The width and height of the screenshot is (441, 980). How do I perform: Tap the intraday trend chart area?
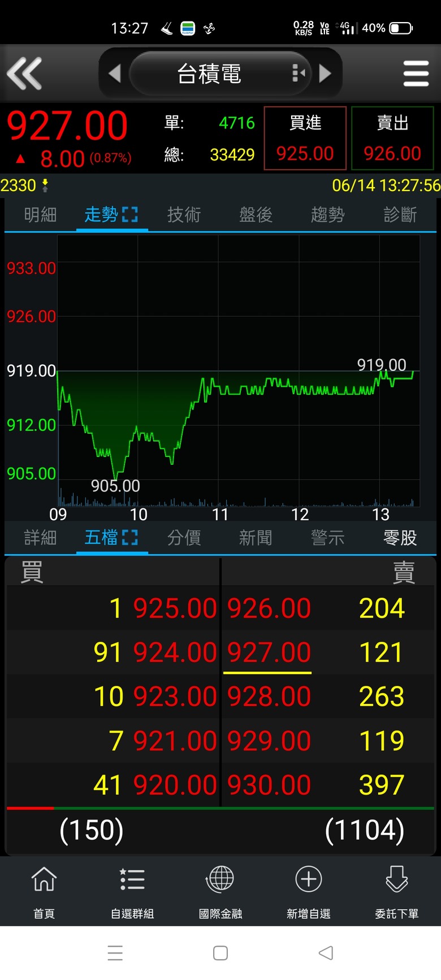(238, 370)
